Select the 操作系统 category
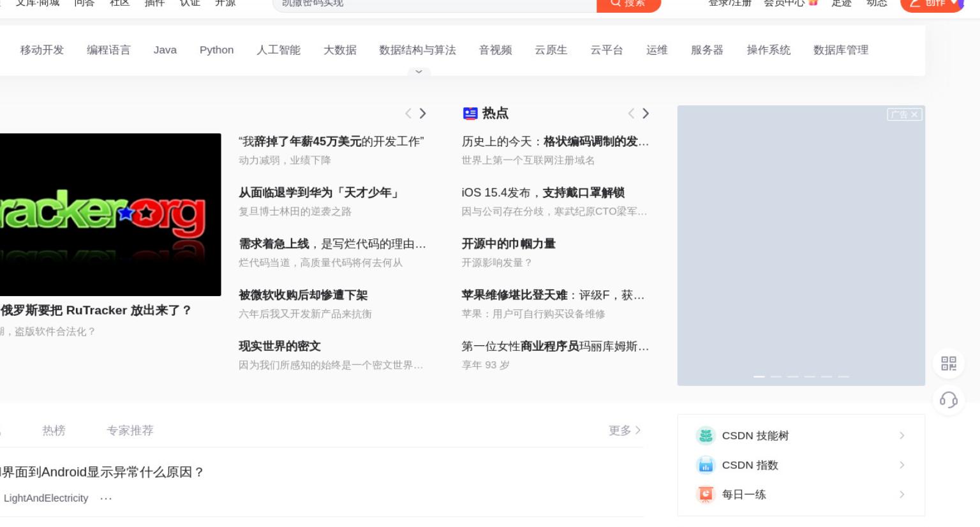 [x=769, y=50]
